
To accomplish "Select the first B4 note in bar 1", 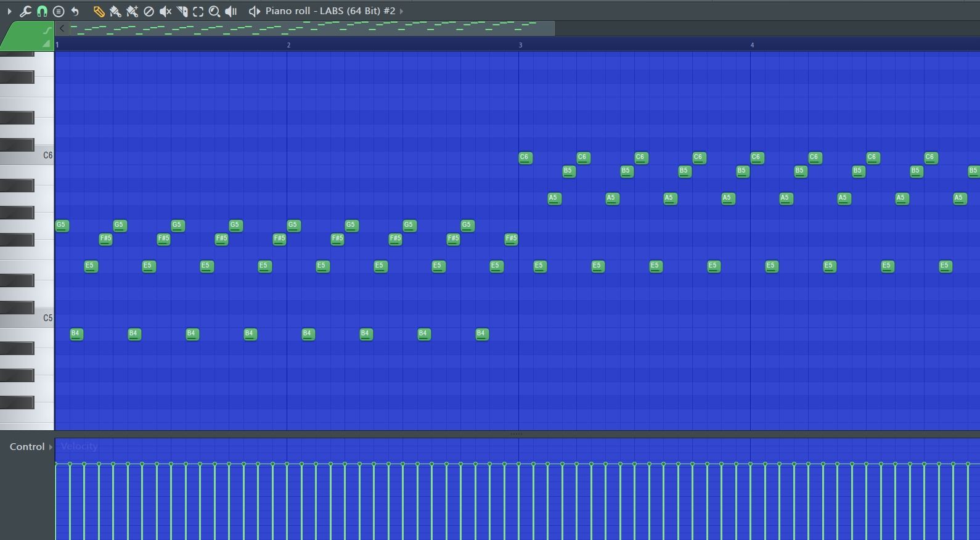I will point(76,334).
